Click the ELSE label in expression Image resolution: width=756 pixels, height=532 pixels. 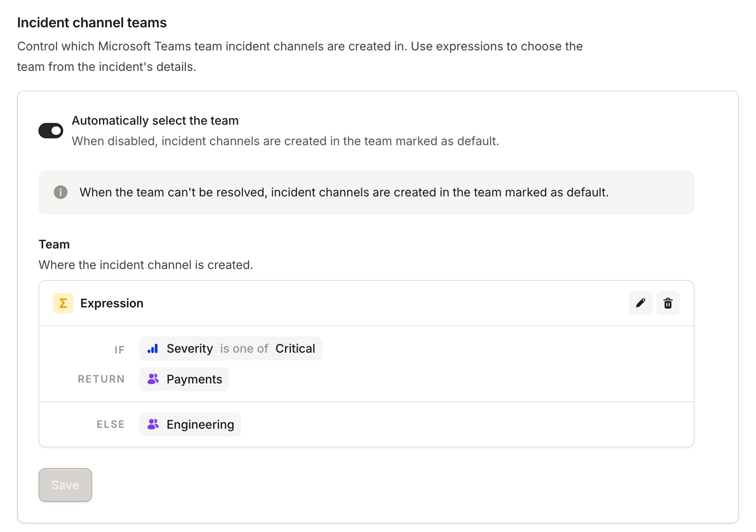[111, 424]
